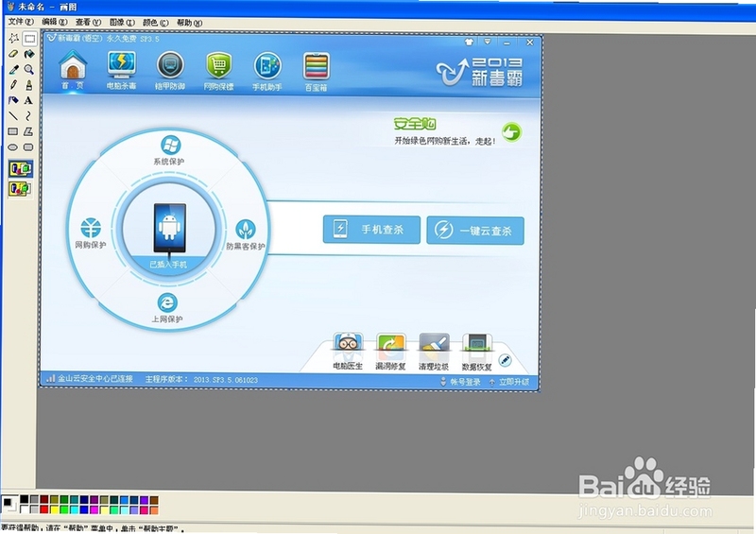The height and width of the screenshot is (534, 756).
Task: Select the dark gray color swatch
Action: click(34, 499)
